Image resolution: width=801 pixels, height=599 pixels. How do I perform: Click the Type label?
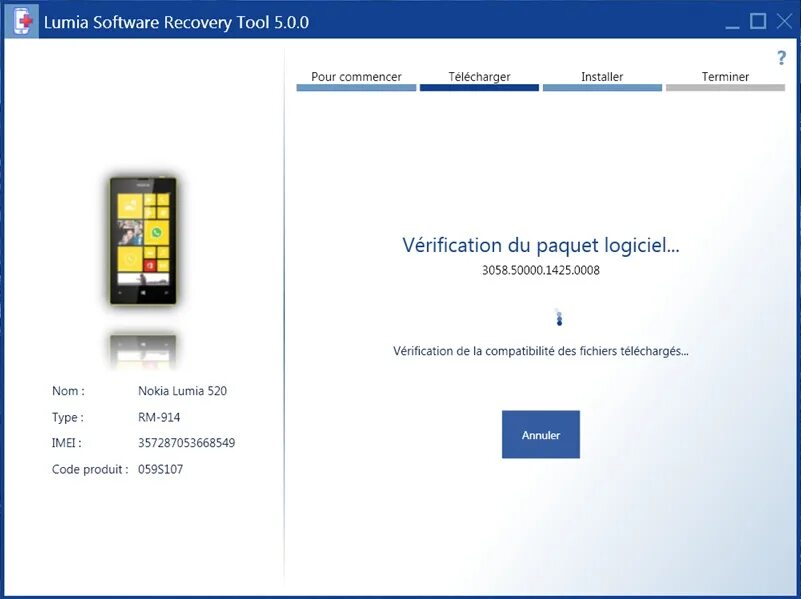[67, 417]
